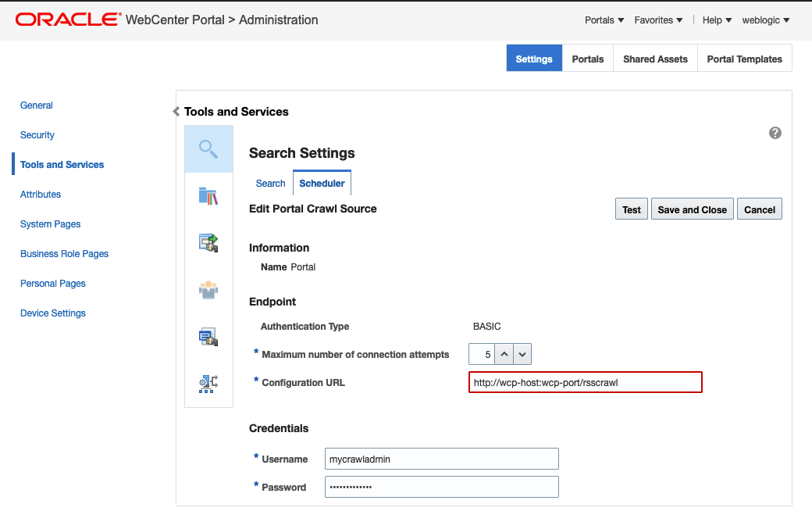The image size is (812, 529).
Task: Click the Administration breadcrumb text
Action: click(278, 20)
